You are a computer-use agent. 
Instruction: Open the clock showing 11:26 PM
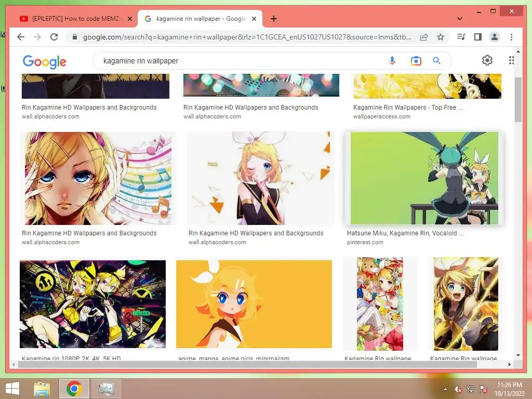[510, 389]
